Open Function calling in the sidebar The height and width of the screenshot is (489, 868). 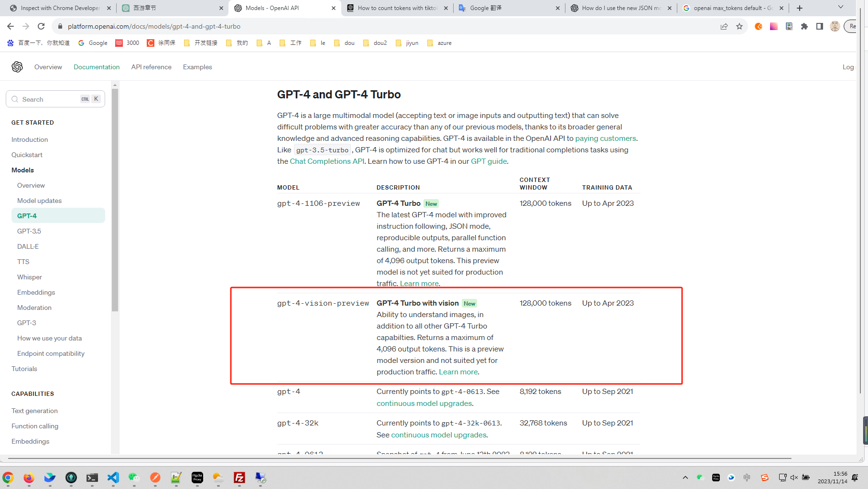(x=35, y=426)
